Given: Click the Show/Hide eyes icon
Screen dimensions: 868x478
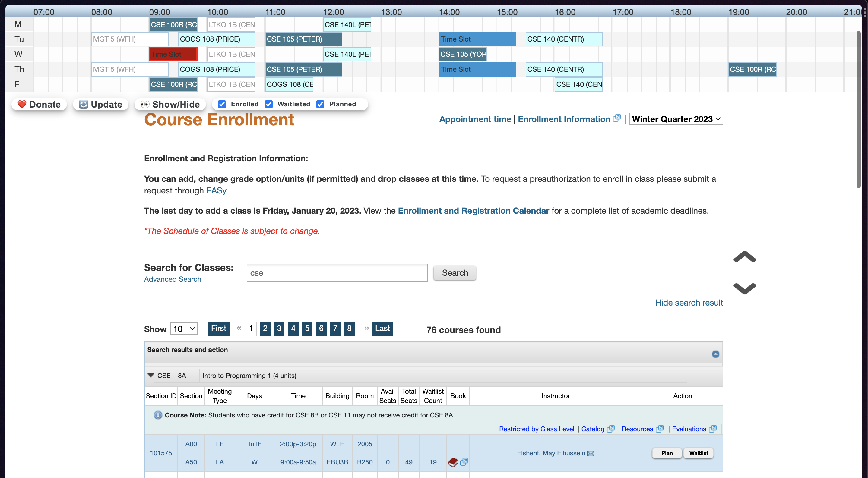Looking at the screenshot, I should click(145, 104).
